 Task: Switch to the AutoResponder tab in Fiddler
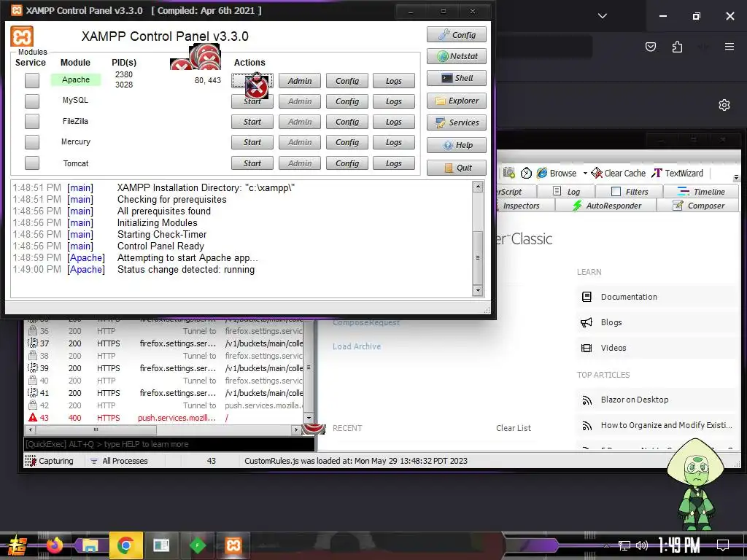(606, 206)
